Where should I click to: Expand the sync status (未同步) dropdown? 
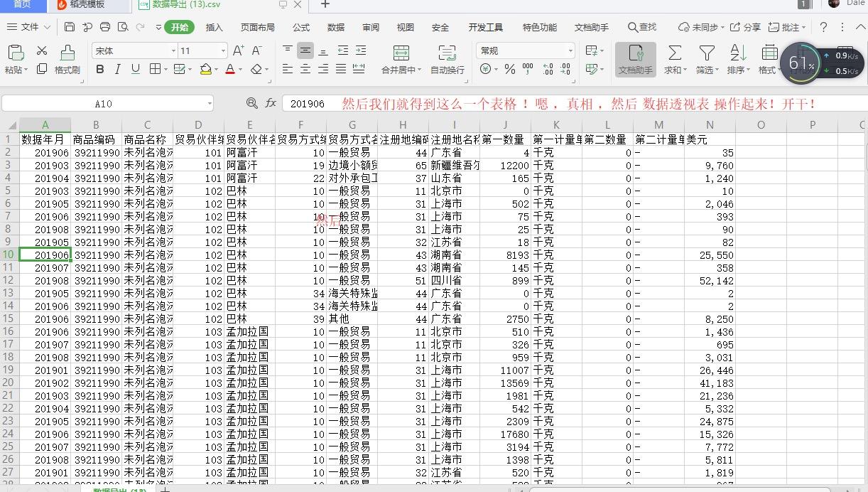pos(722,27)
